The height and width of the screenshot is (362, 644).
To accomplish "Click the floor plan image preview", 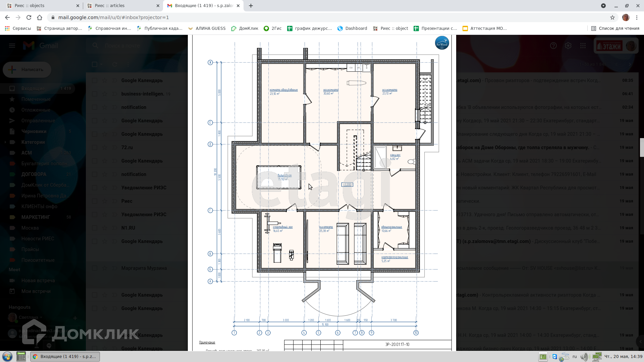I will coord(322,193).
